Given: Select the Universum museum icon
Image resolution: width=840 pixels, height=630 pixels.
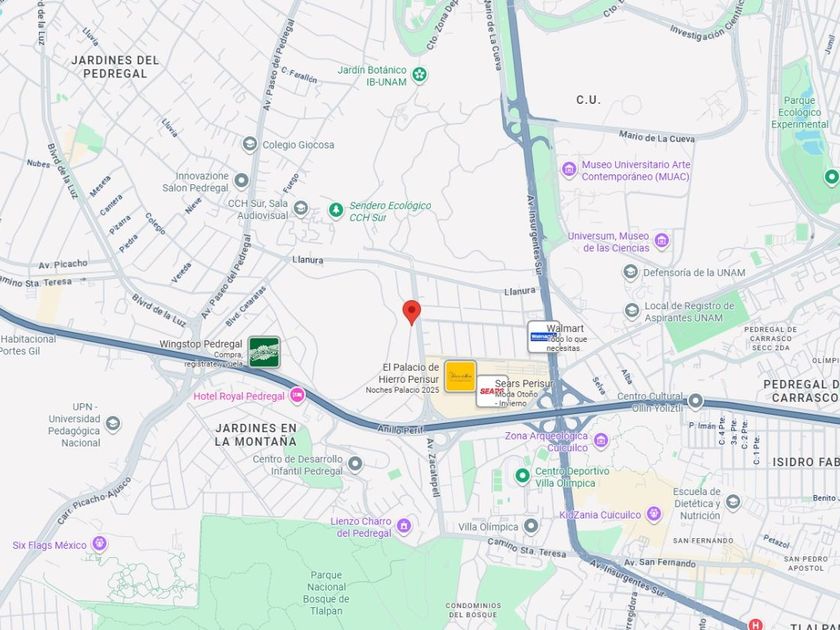Looking at the screenshot, I should tap(662, 241).
